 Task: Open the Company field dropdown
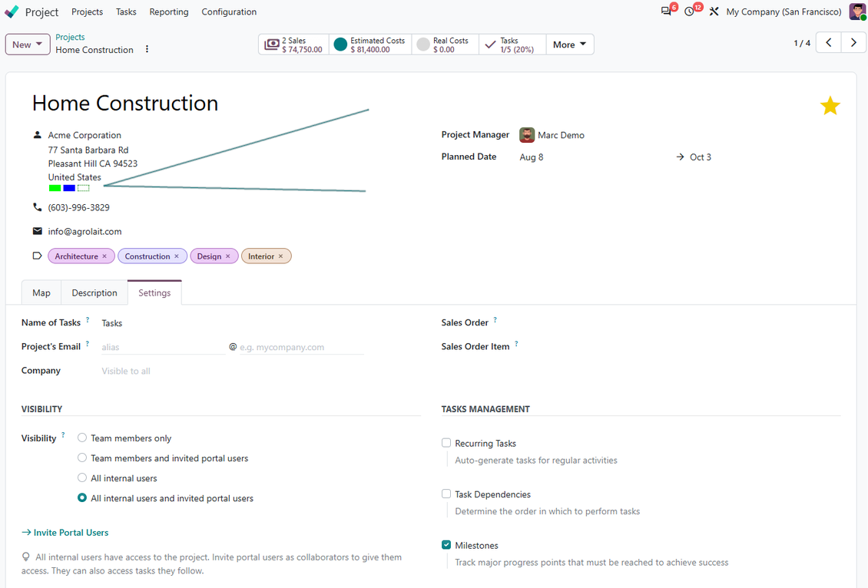(x=233, y=371)
